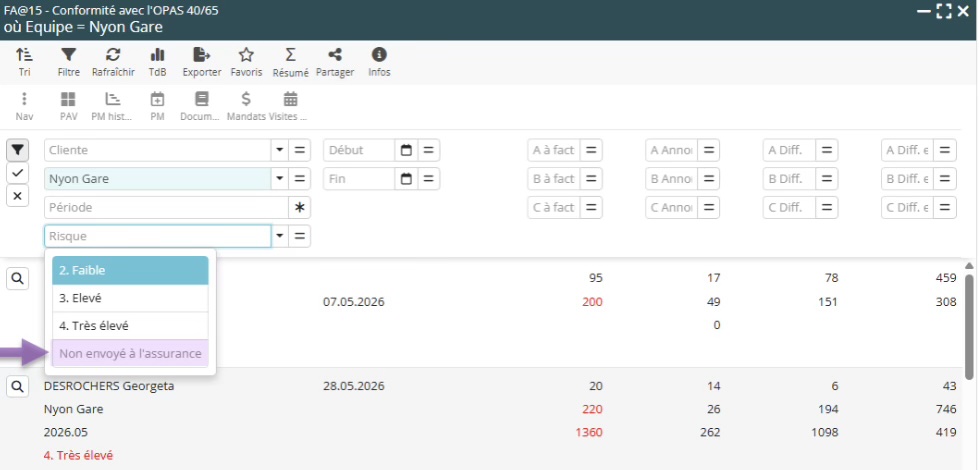Click the 'A Diff.' filter field
Image resolution: width=979 pixels, height=470 pixels.
pyautogui.click(x=789, y=150)
